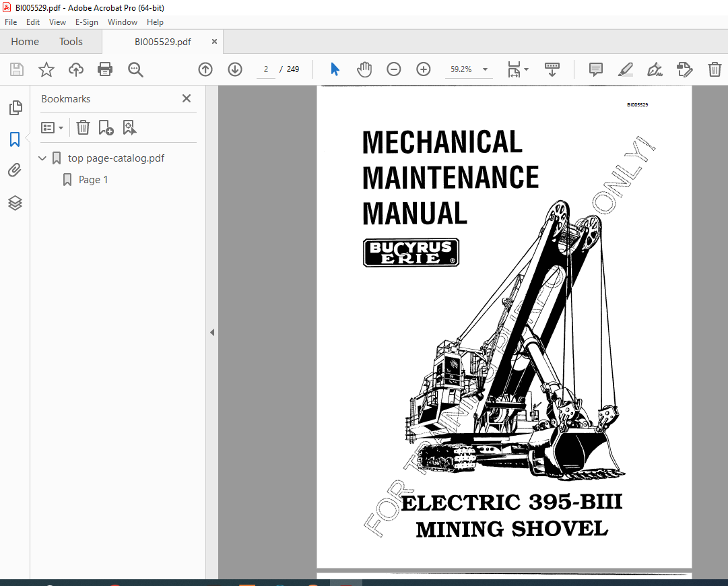Screen dimensions: 728x586
Task: Open the E-Sign menu
Action: [x=87, y=22]
